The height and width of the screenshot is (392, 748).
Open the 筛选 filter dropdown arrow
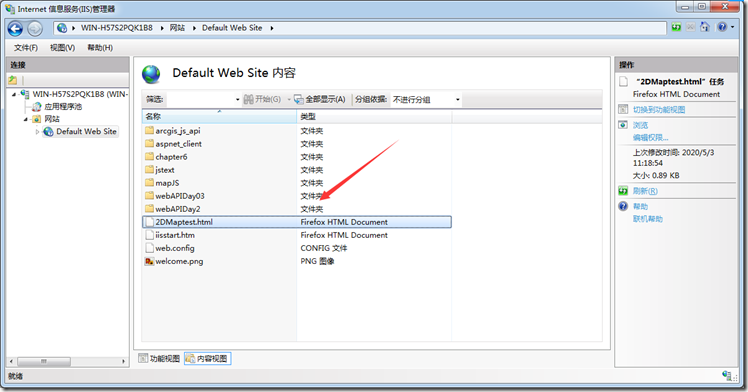238,99
